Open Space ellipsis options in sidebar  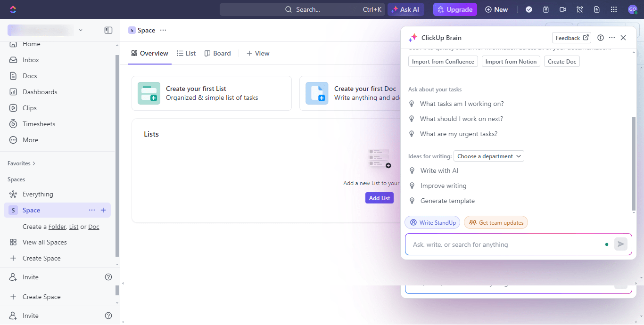(92, 210)
